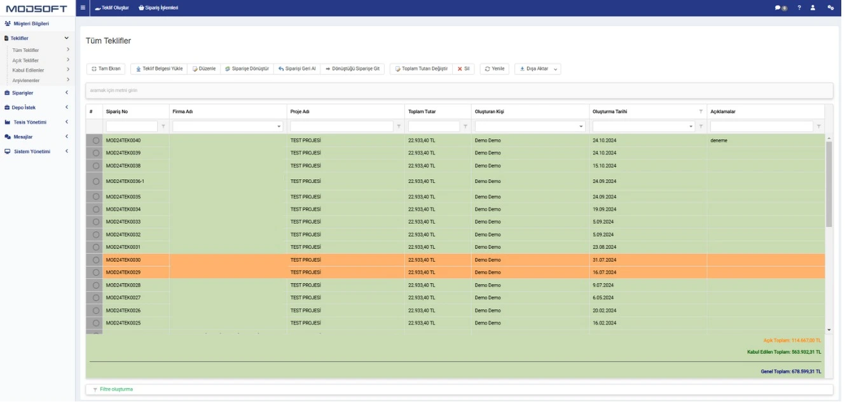Screen dimensions: 868x418
Task: Click the 'deneme' cell text
Action: tap(719, 140)
